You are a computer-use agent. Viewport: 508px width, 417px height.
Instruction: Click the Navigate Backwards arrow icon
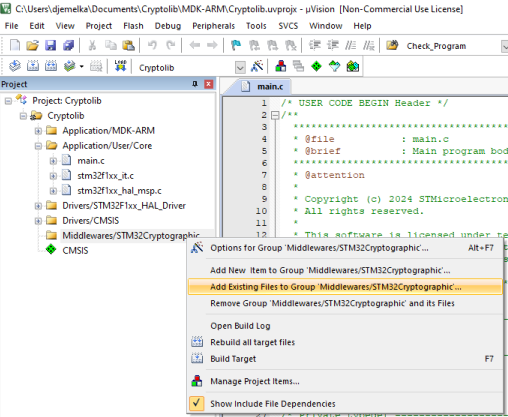coord(194,45)
